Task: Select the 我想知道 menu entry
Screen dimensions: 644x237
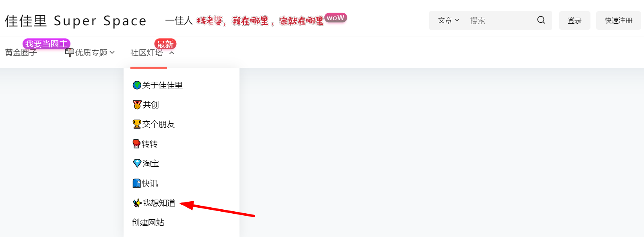Action: (x=159, y=203)
